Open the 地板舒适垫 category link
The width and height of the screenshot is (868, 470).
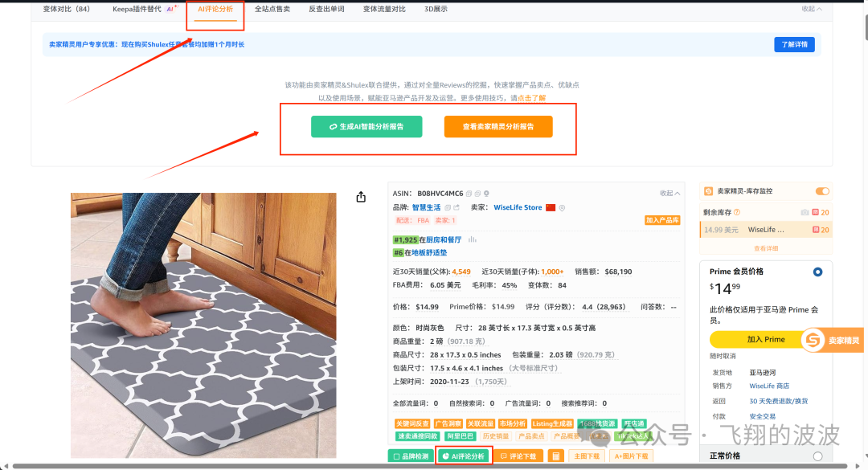tap(429, 252)
